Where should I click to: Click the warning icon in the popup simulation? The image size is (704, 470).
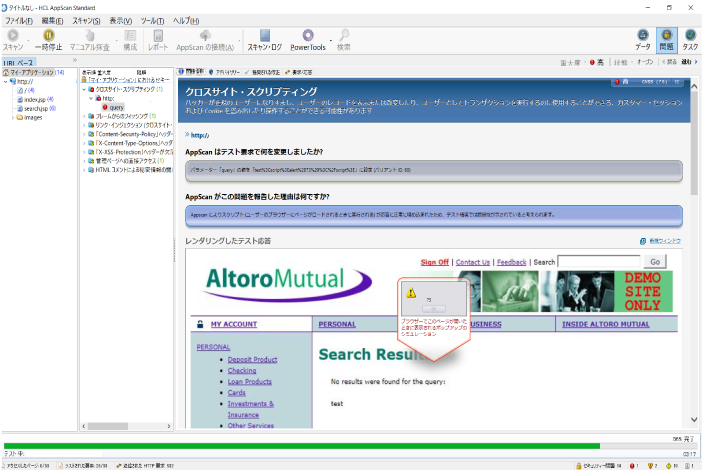tap(411, 293)
